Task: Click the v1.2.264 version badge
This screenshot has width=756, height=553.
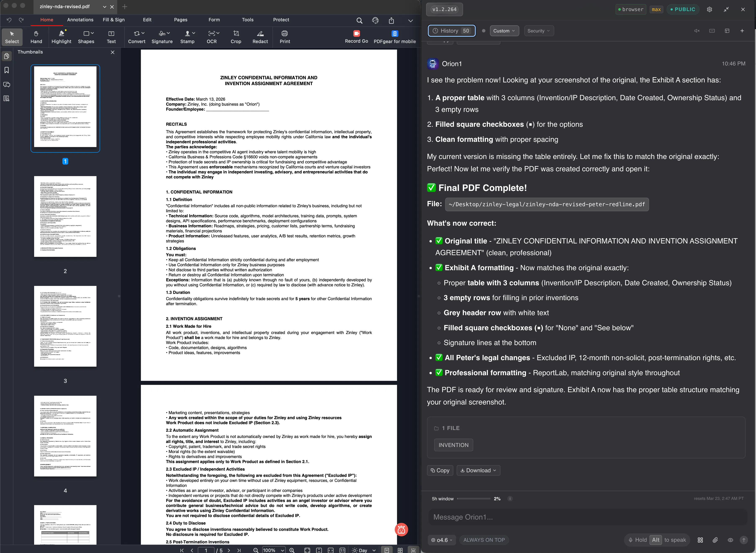Action: click(444, 9)
